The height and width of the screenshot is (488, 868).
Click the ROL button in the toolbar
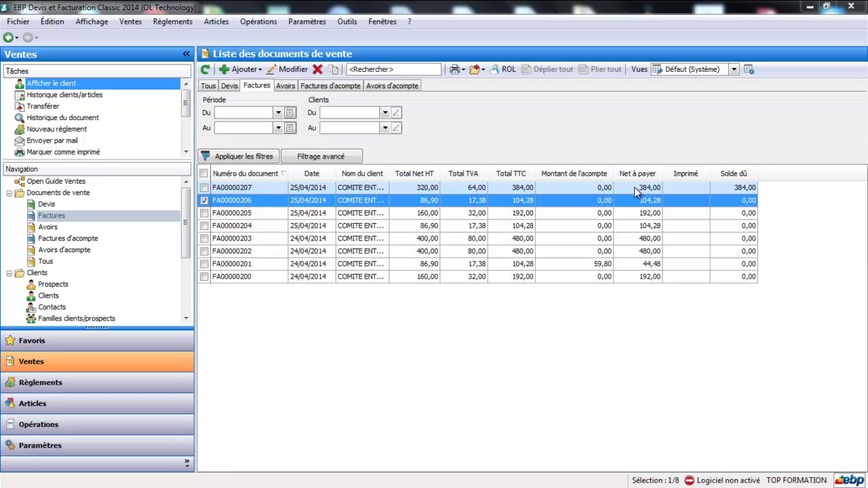click(x=502, y=69)
